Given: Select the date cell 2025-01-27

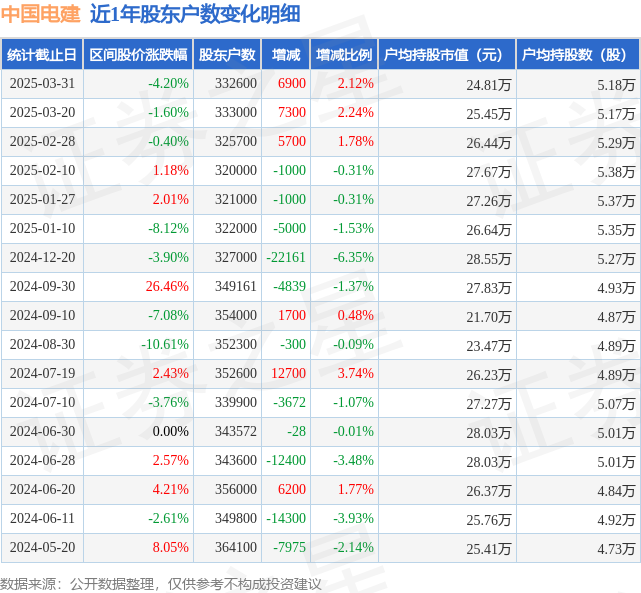Looking at the screenshot, I should (43, 199).
